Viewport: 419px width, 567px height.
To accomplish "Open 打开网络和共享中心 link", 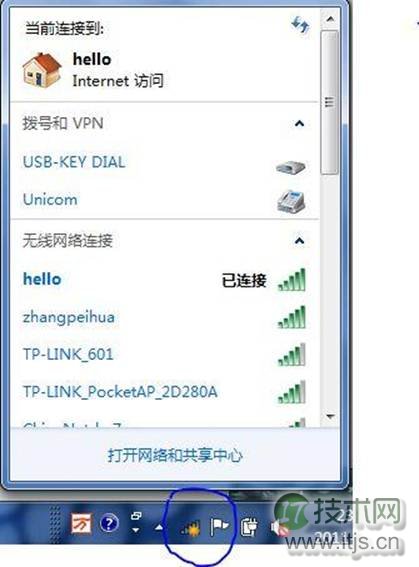I will coord(175,455).
